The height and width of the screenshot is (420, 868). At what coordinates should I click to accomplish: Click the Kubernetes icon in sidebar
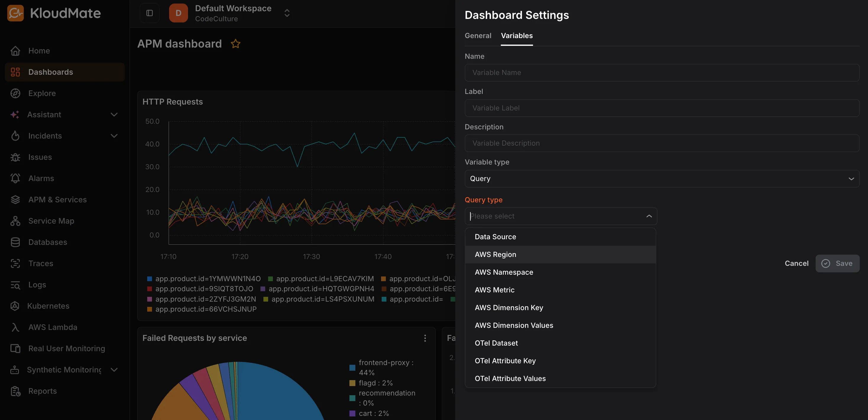pos(15,306)
